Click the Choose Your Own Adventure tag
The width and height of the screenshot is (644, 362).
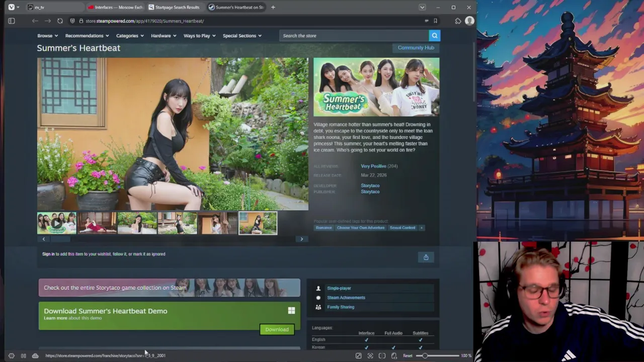361,228
